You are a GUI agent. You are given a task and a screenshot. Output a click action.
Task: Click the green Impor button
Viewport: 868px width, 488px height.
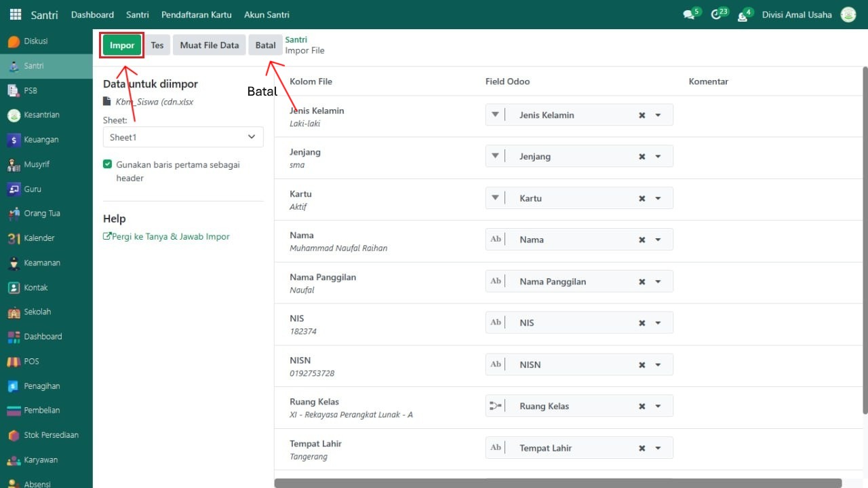coord(122,45)
